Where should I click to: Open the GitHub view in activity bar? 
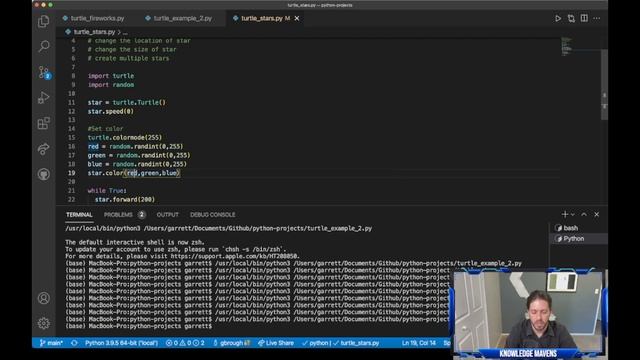(44, 174)
